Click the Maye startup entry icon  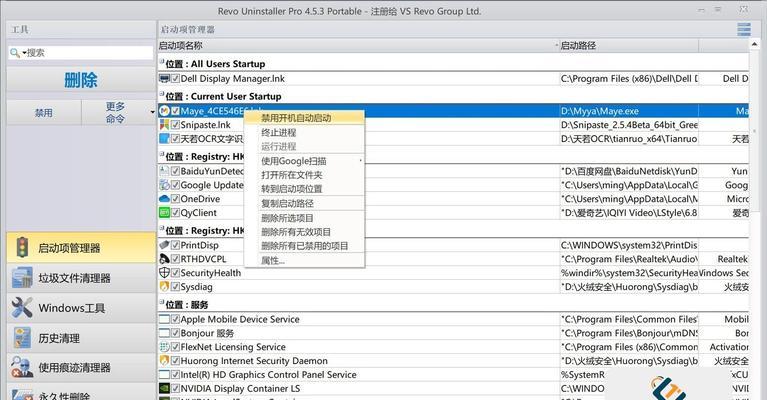click(164, 111)
